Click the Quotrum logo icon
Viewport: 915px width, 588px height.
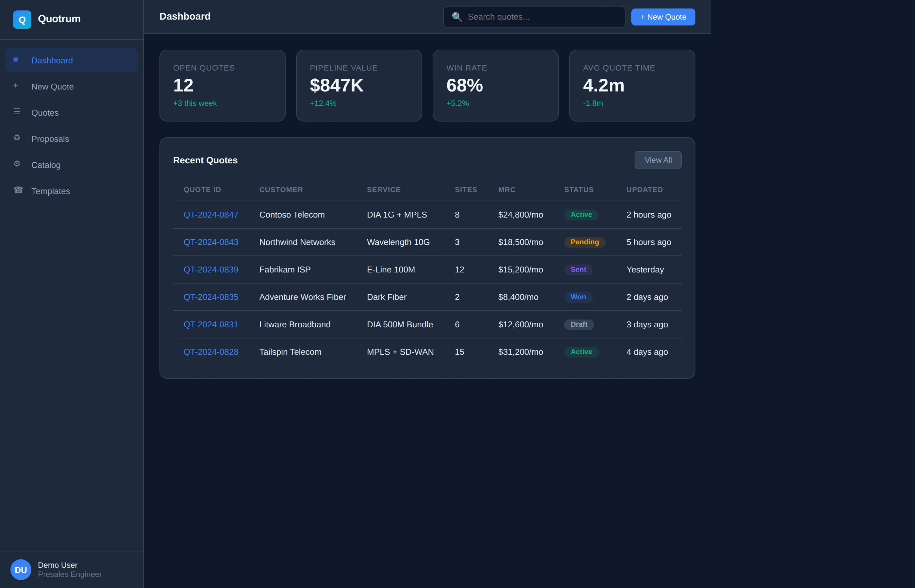22,19
